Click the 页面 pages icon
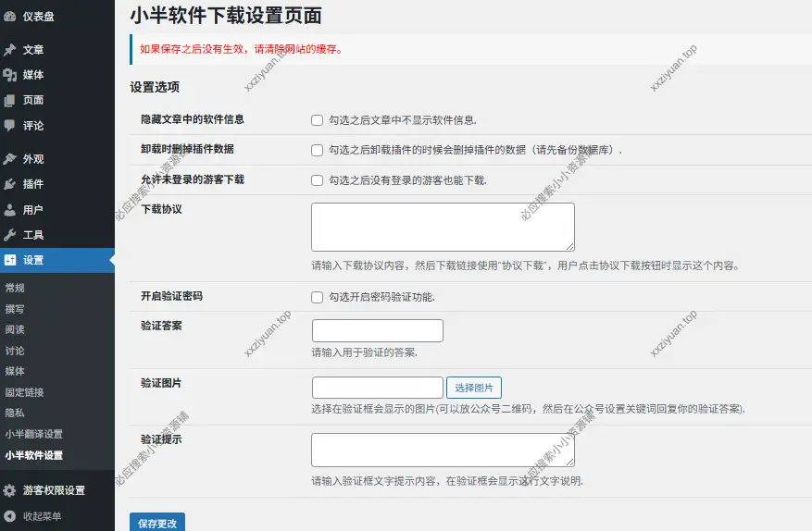 click(9, 100)
